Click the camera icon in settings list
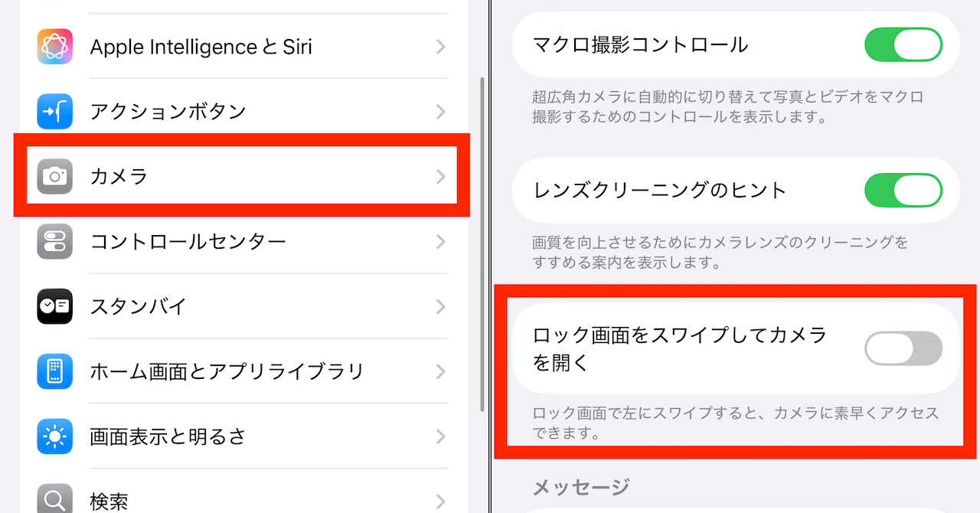Image resolution: width=980 pixels, height=513 pixels. tap(55, 177)
